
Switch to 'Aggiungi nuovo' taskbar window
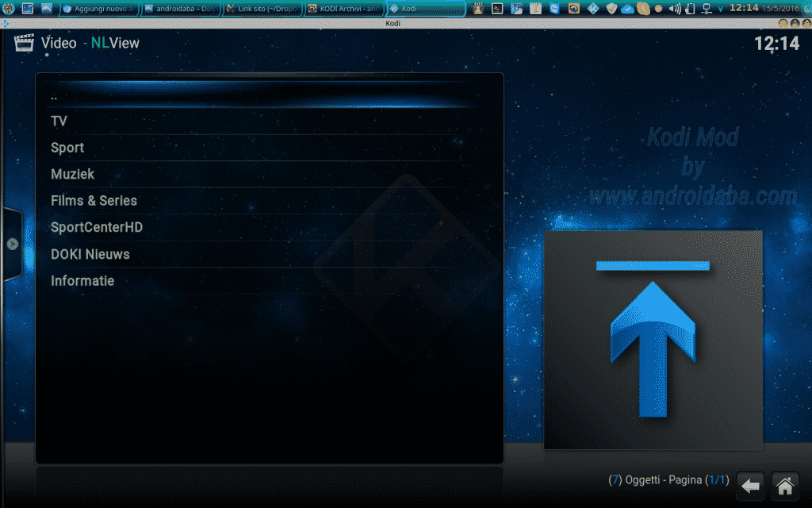click(98, 8)
